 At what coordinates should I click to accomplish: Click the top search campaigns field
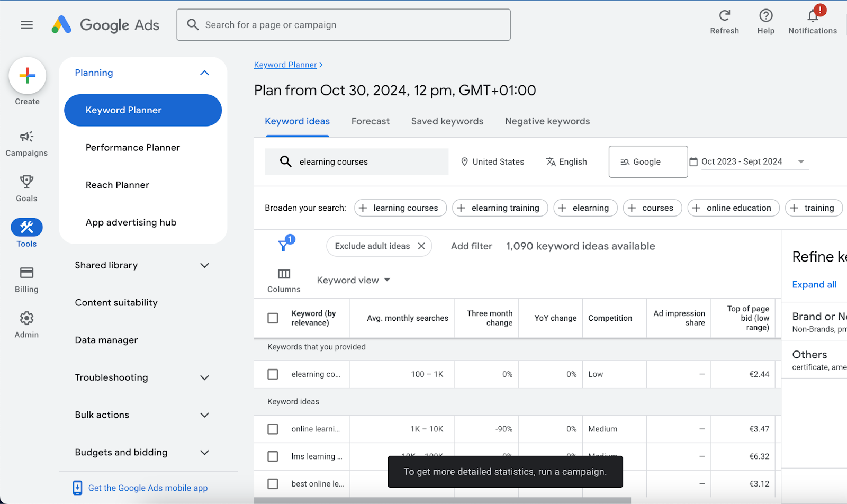click(x=344, y=25)
